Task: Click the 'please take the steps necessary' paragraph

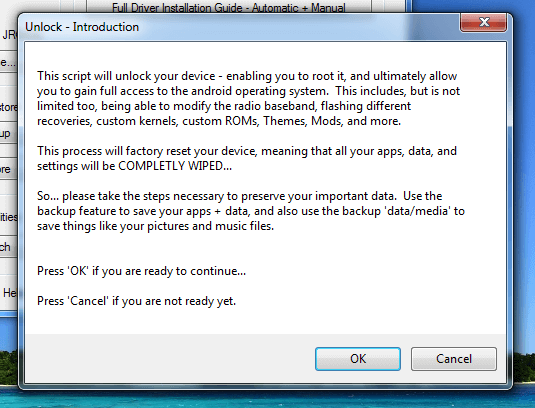Action: [x=251, y=211]
